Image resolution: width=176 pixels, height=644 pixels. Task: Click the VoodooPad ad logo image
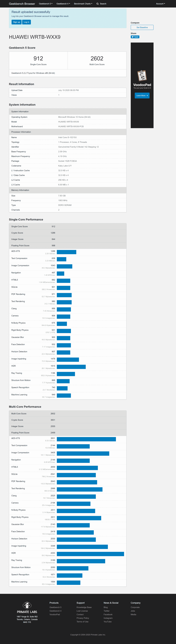pyautogui.click(x=142, y=75)
